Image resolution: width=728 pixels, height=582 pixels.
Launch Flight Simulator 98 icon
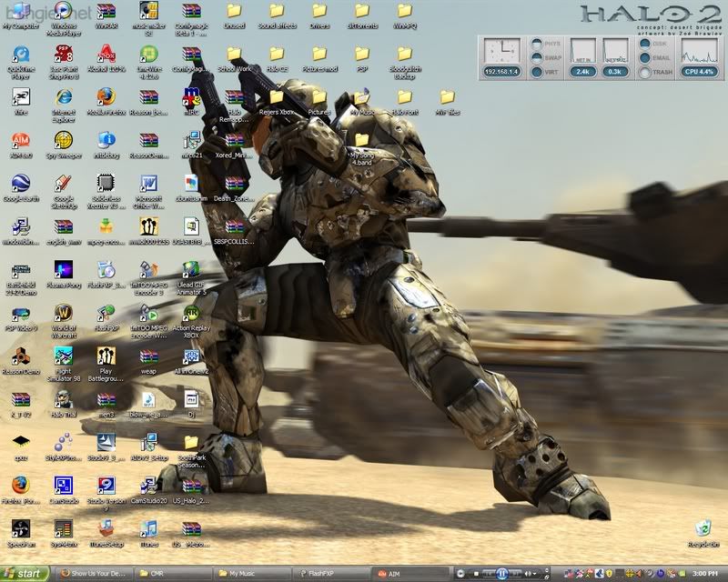click(64, 365)
